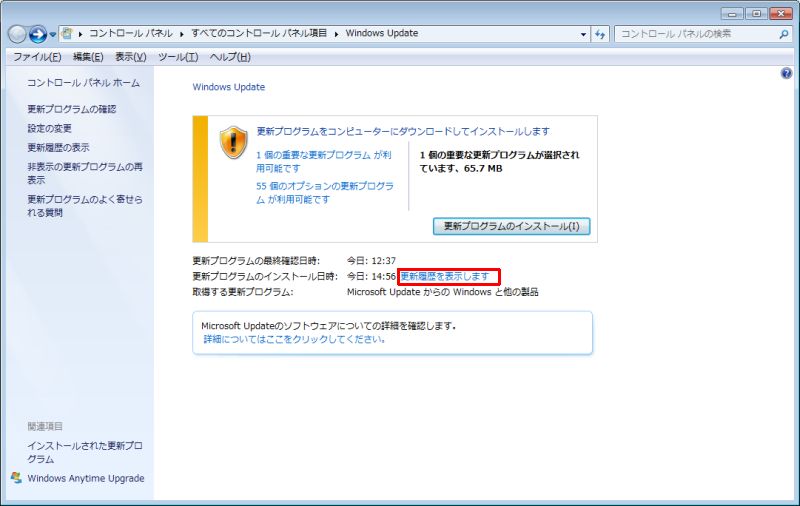Open 更新プログラムのよく寄せられる質問 link
The width and height of the screenshot is (800, 506).
click(x=85, y=206)
